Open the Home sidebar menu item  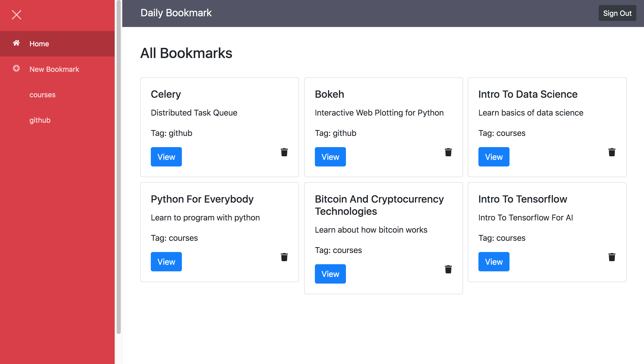click(39, 44)
